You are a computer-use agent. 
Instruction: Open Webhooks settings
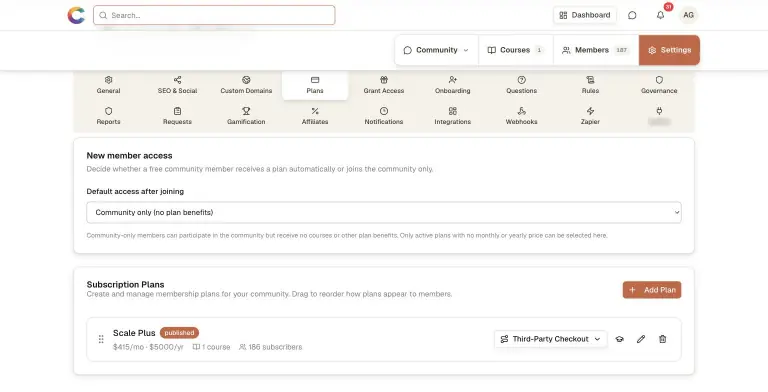[521, 116]
